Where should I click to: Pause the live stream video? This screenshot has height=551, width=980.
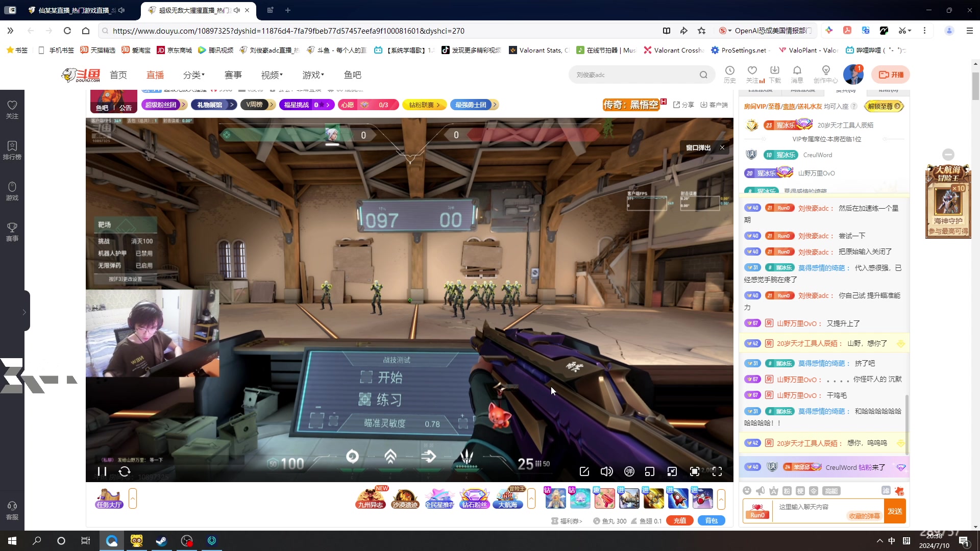102,471
